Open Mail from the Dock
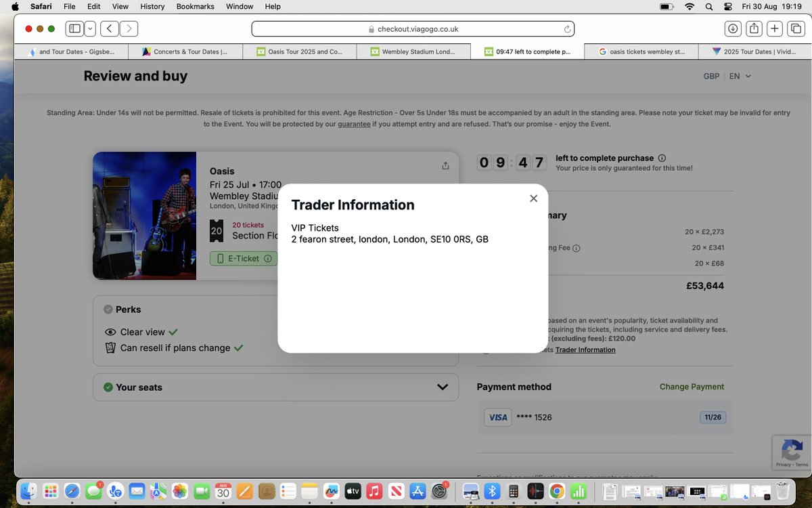 tap(137, 491)
